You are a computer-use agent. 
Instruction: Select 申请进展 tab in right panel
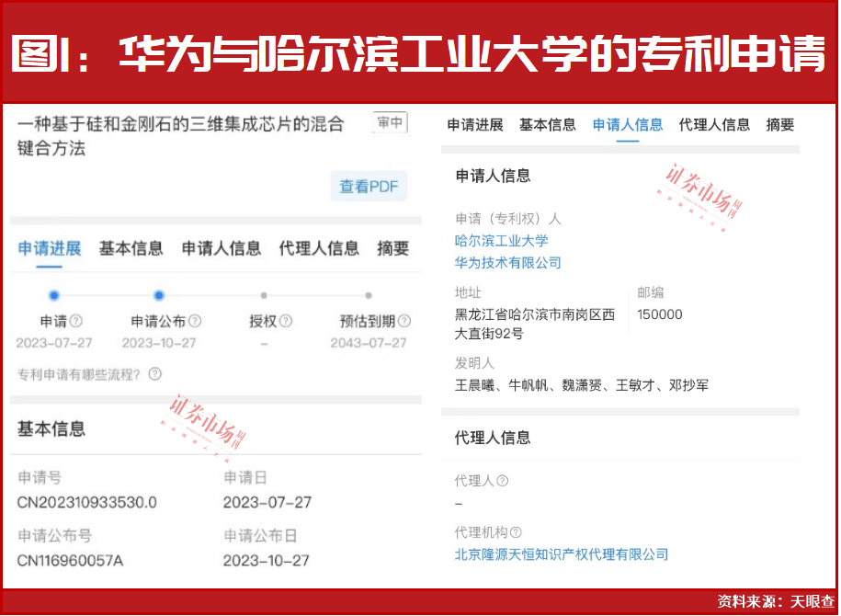[475, 125]
